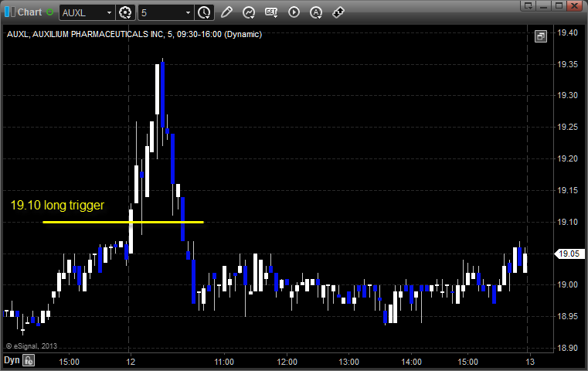Click the date 12 time axis label

(x=131, y=362)
